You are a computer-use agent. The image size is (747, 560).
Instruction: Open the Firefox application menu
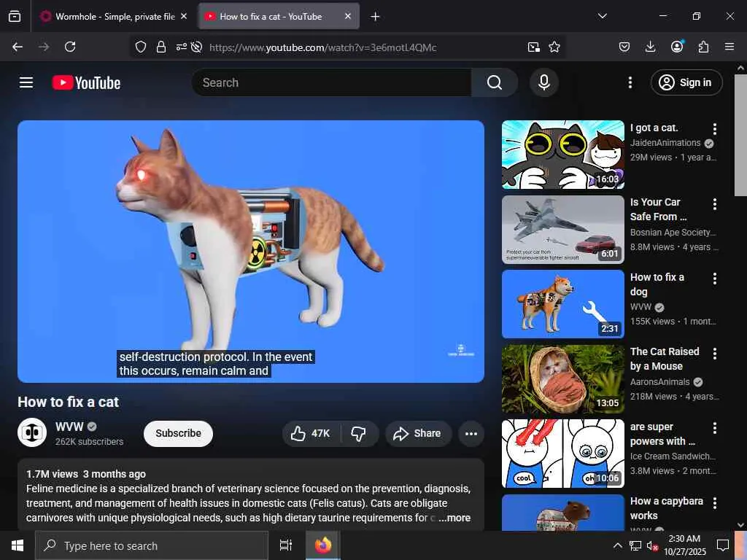(729, 47)
